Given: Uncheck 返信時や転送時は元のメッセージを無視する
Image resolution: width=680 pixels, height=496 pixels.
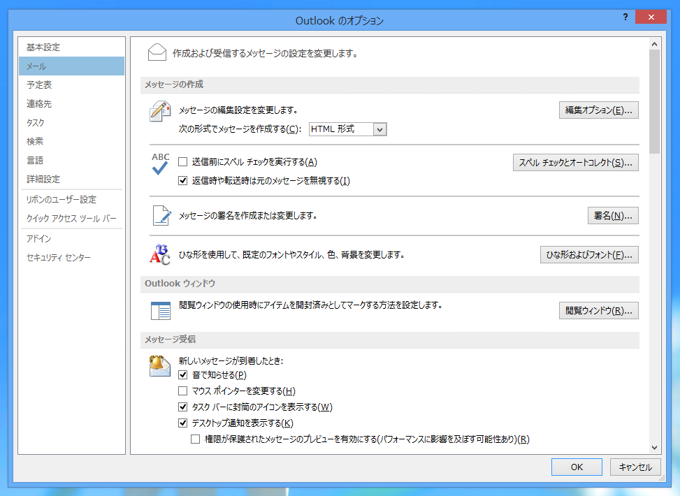Looking at the screenshot, I should tap(183, 181).
